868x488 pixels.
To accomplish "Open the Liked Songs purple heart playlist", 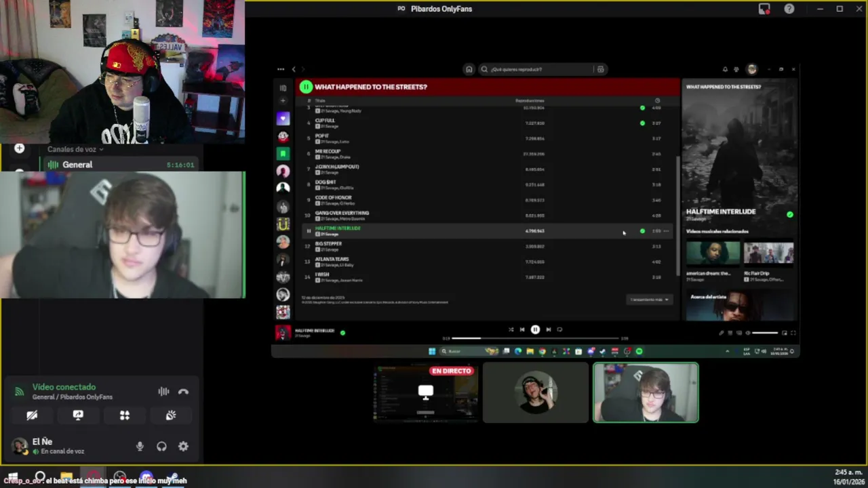I will click(x=283, y=119).
